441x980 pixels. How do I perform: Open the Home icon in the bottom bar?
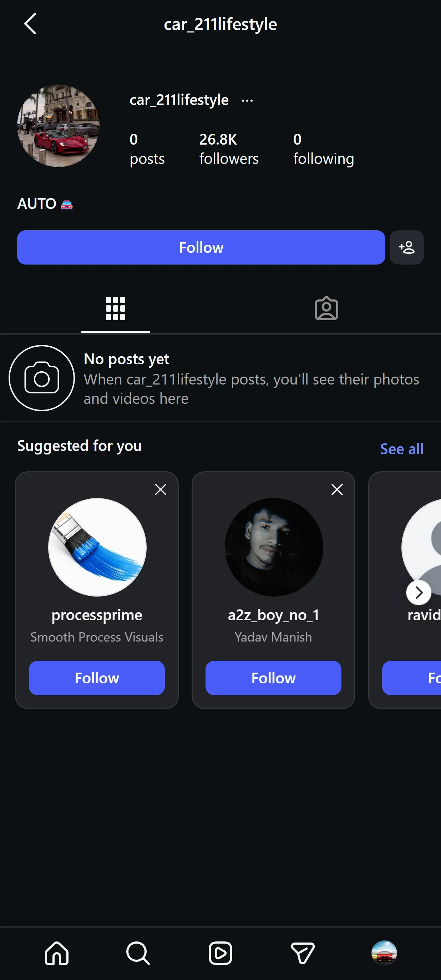click(x=57, y=953)
